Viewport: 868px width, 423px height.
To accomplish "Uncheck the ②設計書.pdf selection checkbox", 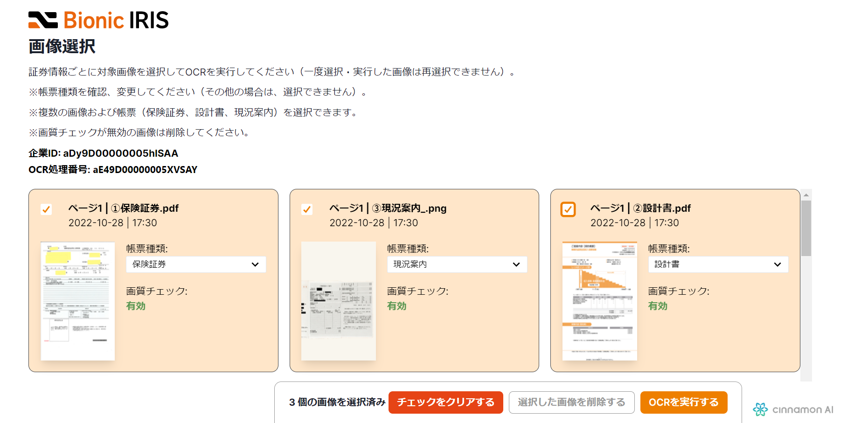I will tap(568, 210).
